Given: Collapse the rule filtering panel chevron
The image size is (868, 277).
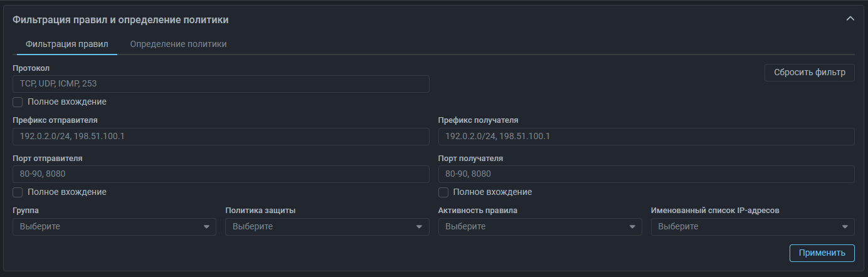Looking at the screenshot, I should (850, 19).
